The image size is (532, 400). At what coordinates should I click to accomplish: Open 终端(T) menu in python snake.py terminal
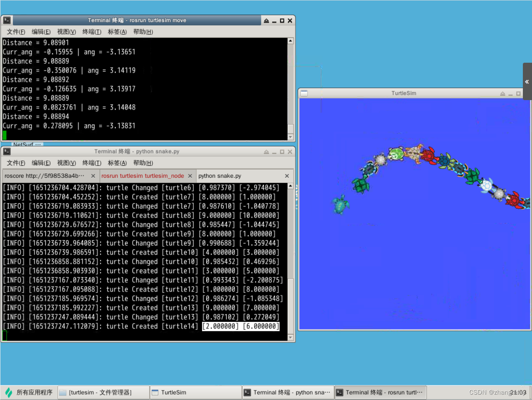coord(92,163)
